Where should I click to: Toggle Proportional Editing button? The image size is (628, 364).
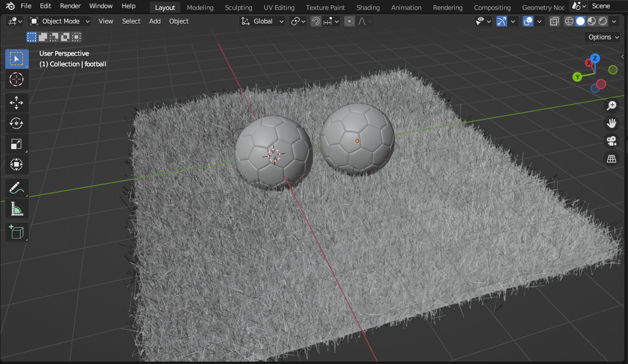(349, 21)
